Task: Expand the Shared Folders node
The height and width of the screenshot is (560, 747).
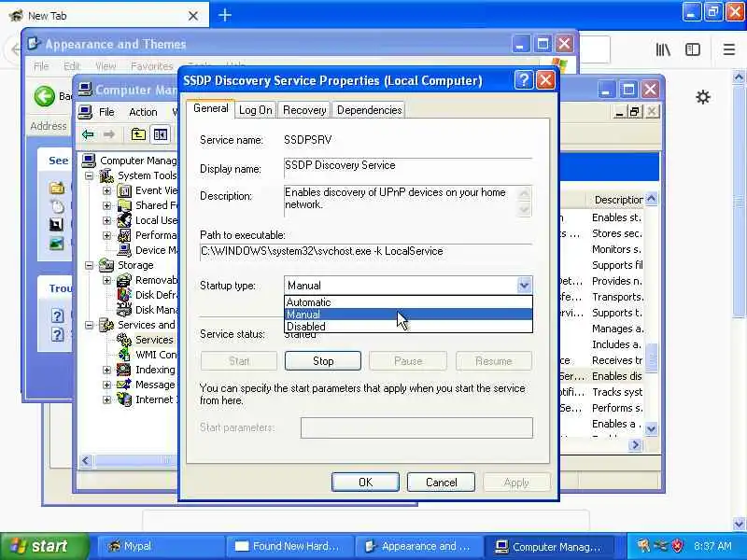Action: point(106,205)
